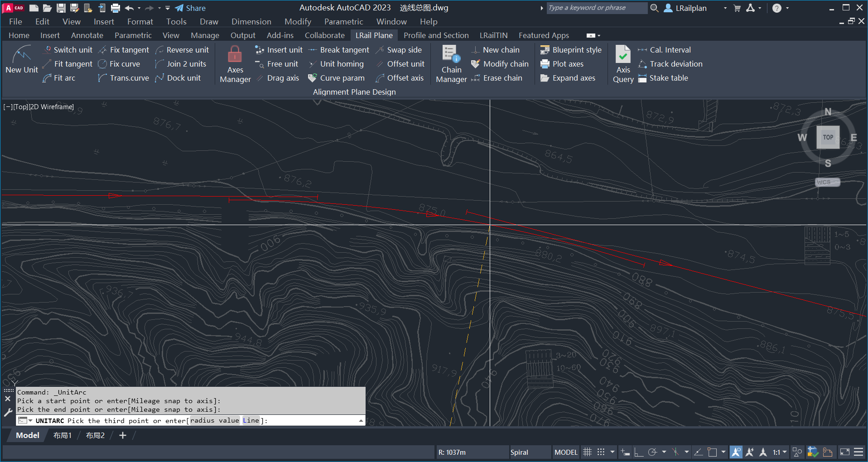Click the Open file folder icon
The width and height of the screenshot is (868, 462).
(x=47, y=8)
